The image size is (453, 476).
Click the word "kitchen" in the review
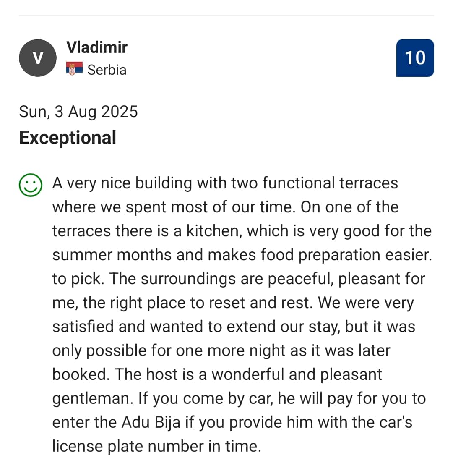click(x=213, y=231)
